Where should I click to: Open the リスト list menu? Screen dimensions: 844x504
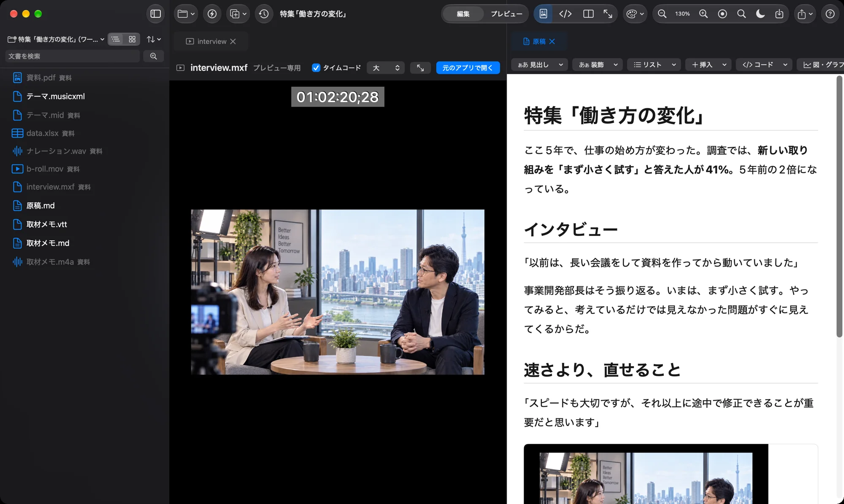(x=654, y=65)
